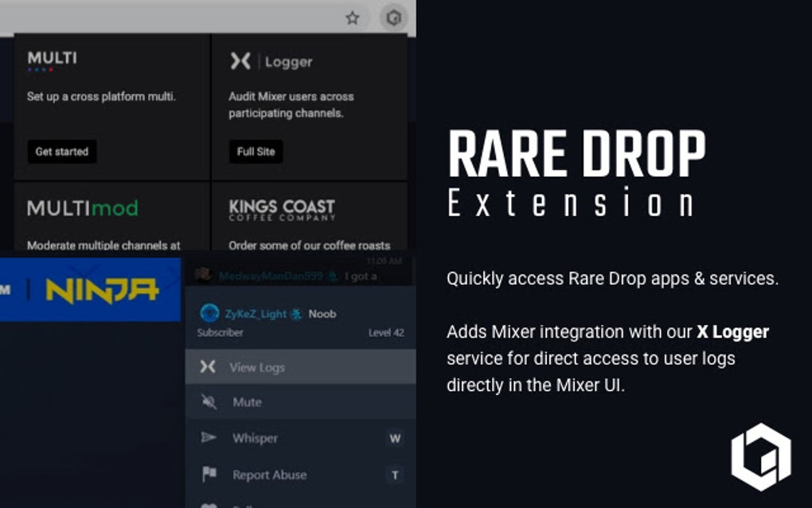Click the NINJA banner
The image size is (812, 508).
point(90,290)
